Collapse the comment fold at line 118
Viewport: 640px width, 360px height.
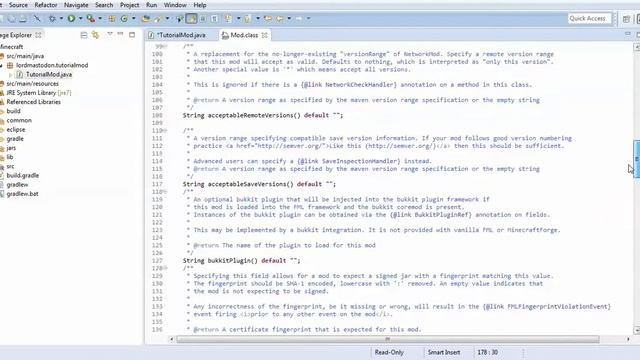(165, 192)
